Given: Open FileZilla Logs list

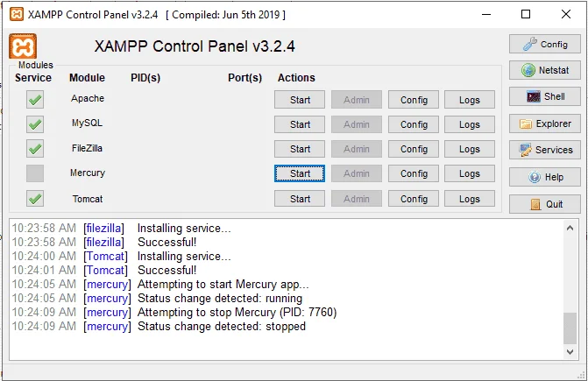Looking at the screenshot, I should click(x=470, y=149).
